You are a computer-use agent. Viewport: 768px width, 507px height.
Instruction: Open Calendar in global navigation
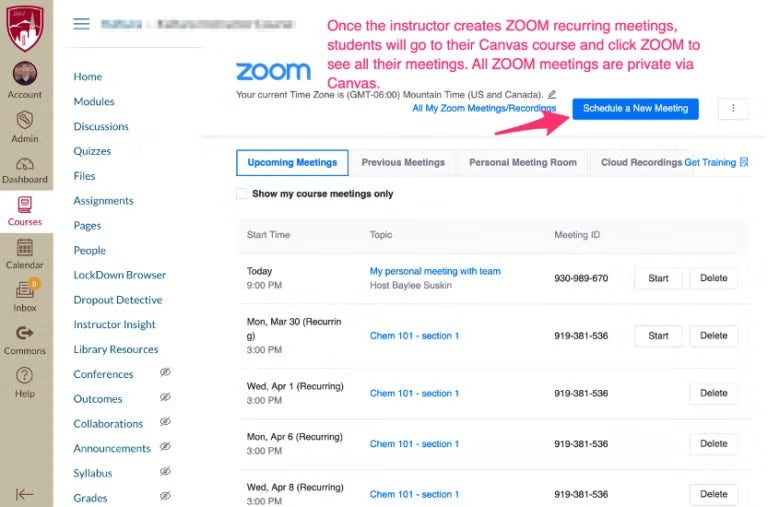click(x=24, y=254)
